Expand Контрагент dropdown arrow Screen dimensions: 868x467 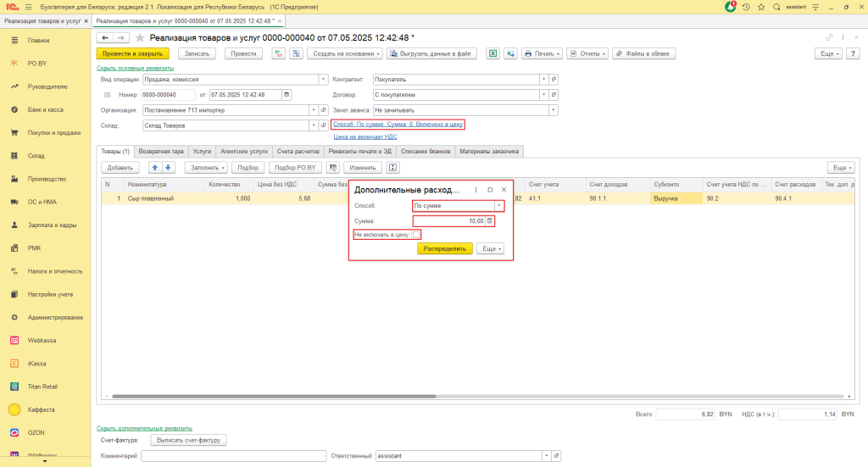543,79
